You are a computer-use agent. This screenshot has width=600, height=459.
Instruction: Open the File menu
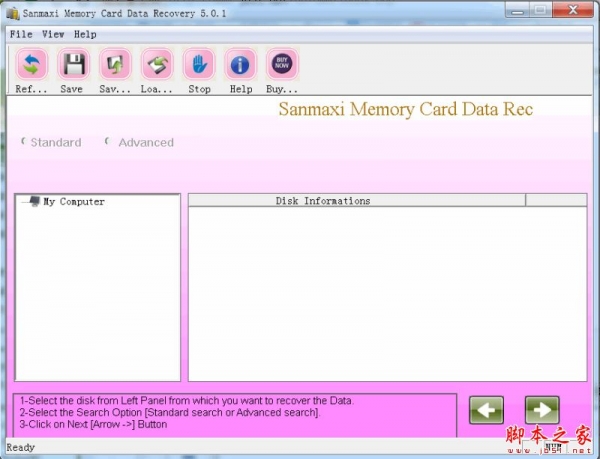pos(21,34)
